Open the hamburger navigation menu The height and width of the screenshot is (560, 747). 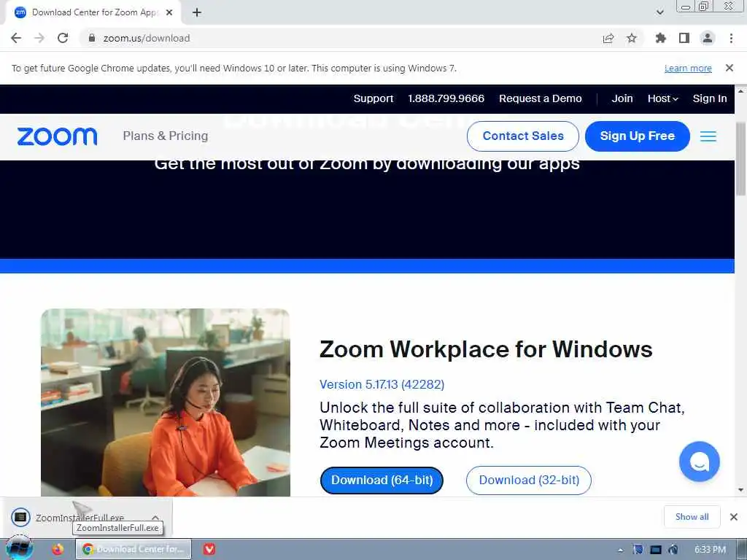(708, 136)
